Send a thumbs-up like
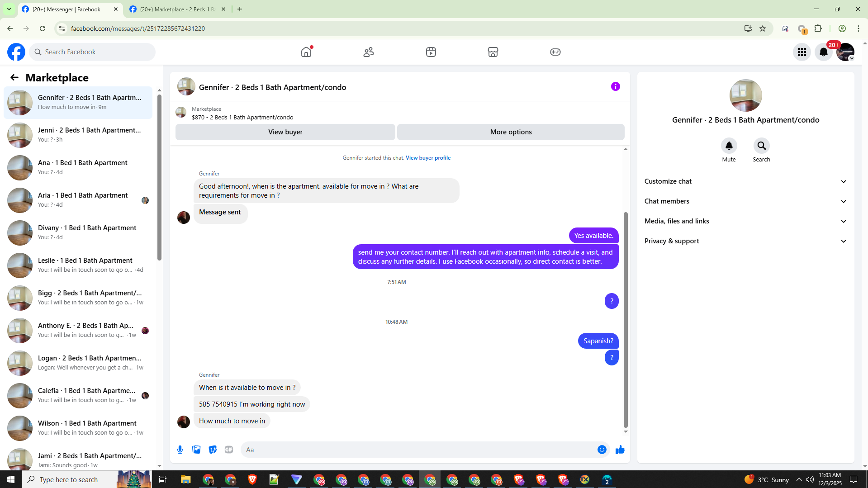Image resolution: width=868 pixels, height=488 pixels. pyautogui.click(x=620, y=450)
